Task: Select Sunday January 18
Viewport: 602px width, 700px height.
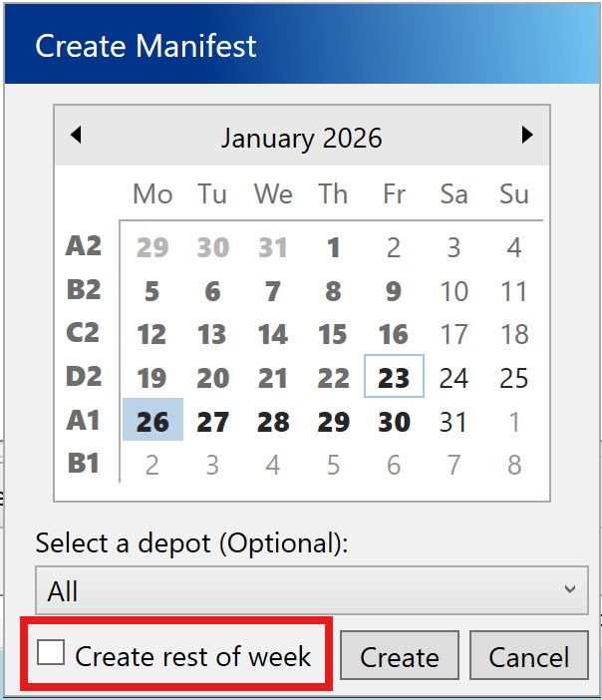Action: coord(514,334)
